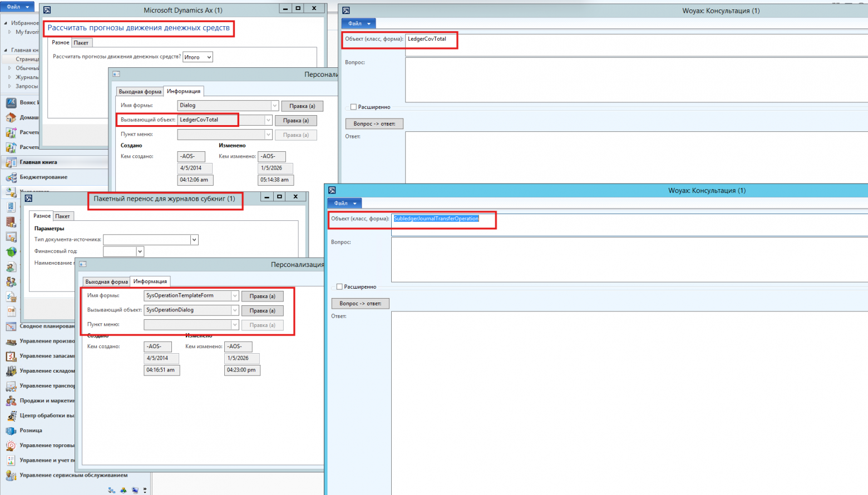The image size is (868, 495).
Task: Click Правка (а) button next to SysOperationTemplateForm
Action: coord(263,296)
